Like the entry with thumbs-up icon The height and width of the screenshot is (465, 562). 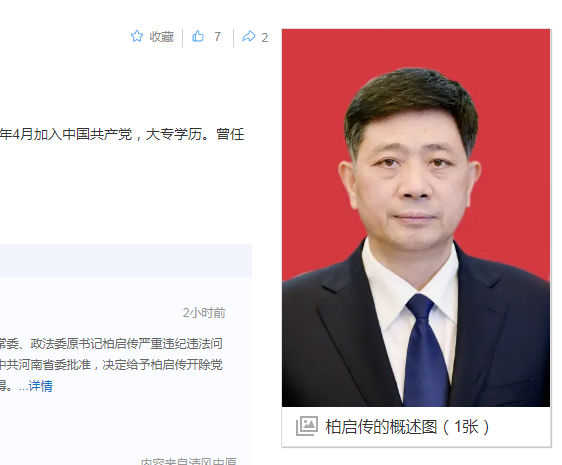pyautogui.click(x=198, y=37)
